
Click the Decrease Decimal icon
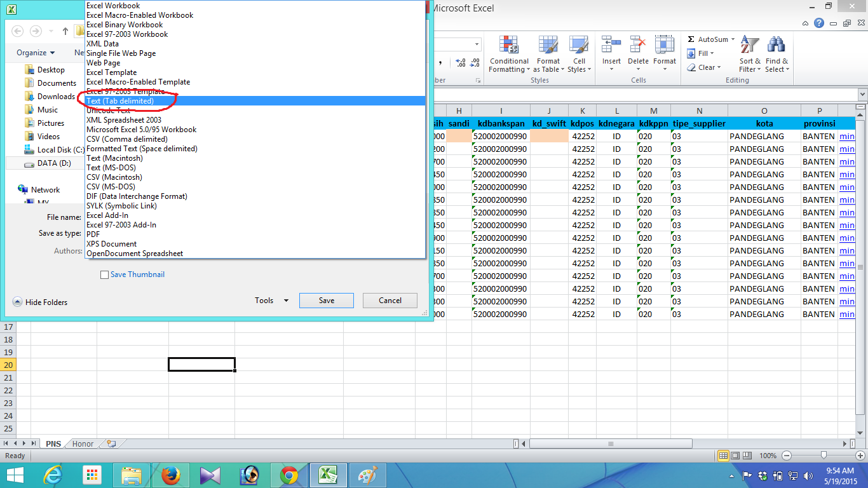click(476, 63)
